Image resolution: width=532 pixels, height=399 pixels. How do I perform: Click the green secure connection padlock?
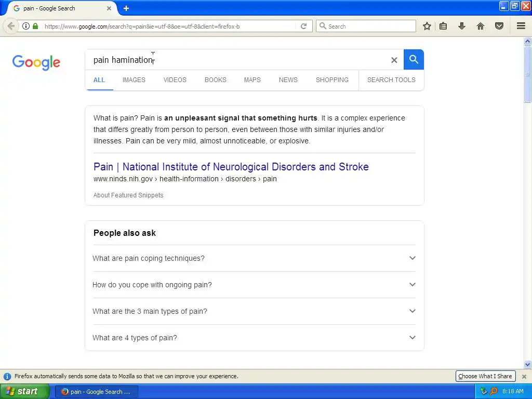click(35, 26)
